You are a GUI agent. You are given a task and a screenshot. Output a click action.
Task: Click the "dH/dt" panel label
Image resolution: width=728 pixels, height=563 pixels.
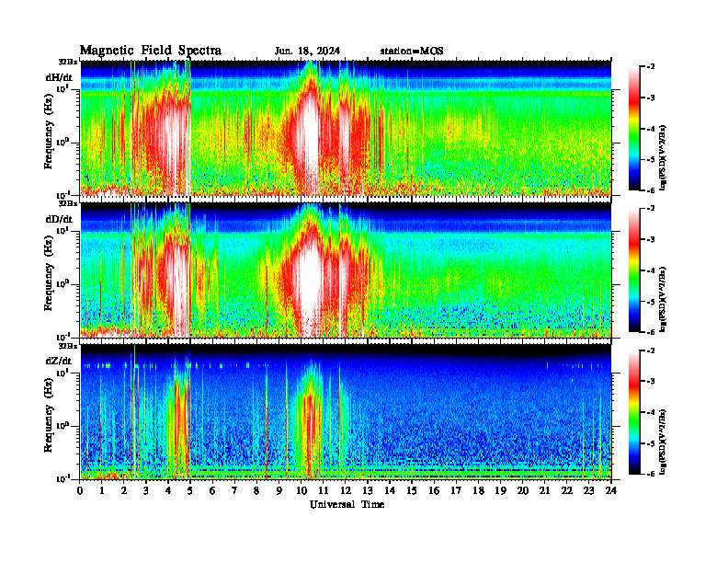tap(59, 77)
